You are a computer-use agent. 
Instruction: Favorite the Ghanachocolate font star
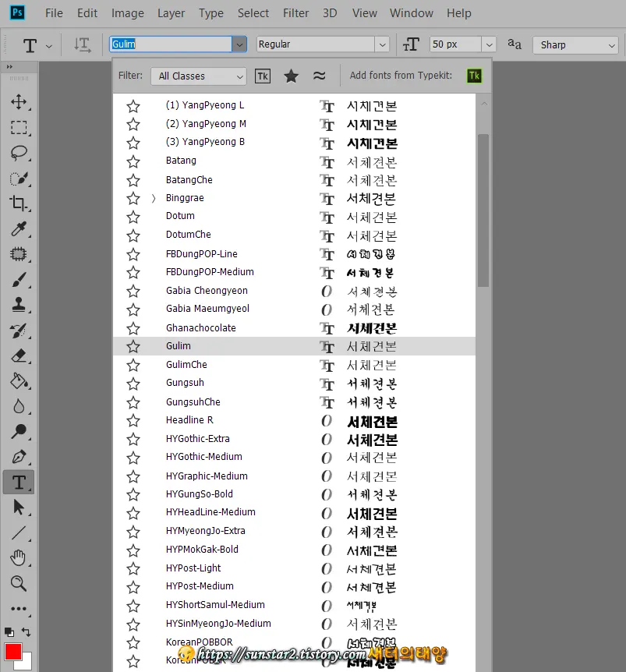[x=133, y=328]
